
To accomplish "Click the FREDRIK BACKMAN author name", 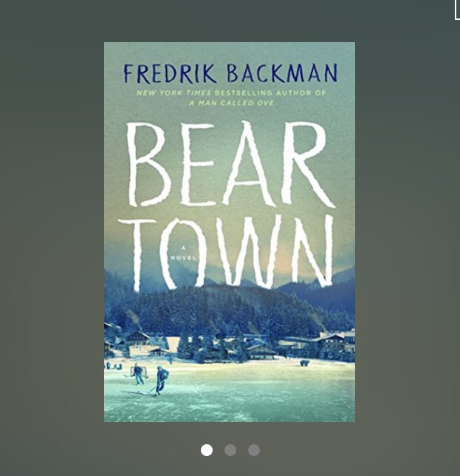I will click(230, 73).
